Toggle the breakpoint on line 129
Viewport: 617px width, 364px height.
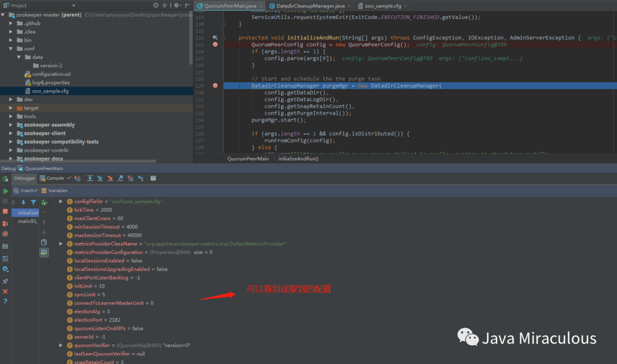[215, 86]
